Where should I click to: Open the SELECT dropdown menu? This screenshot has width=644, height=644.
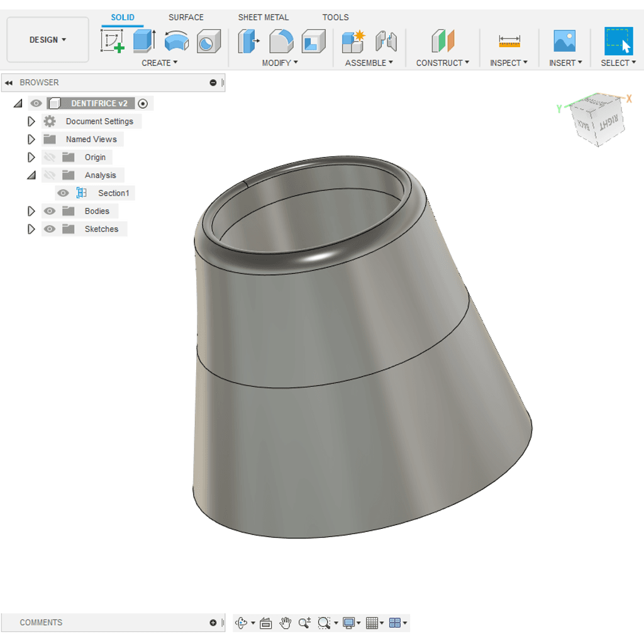point(618,63)
